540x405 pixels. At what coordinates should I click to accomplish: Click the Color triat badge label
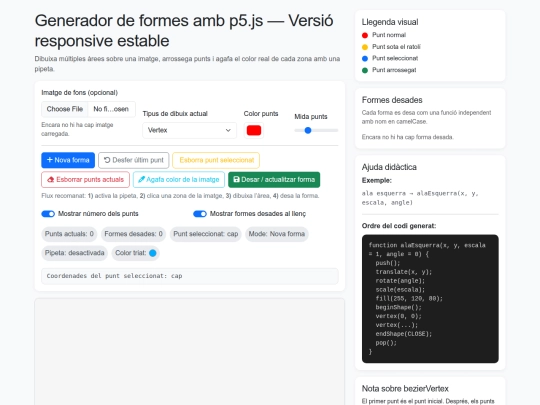point(131,253)
